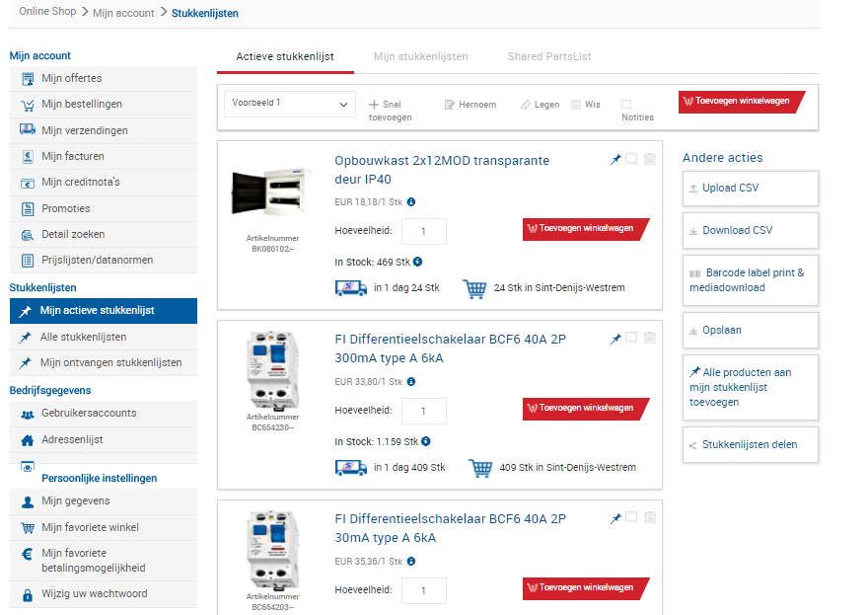The height and width of the screenshot is (615, 868).
Task: Click the Detail zoeken magnifier icon
Action: point(28,235)
